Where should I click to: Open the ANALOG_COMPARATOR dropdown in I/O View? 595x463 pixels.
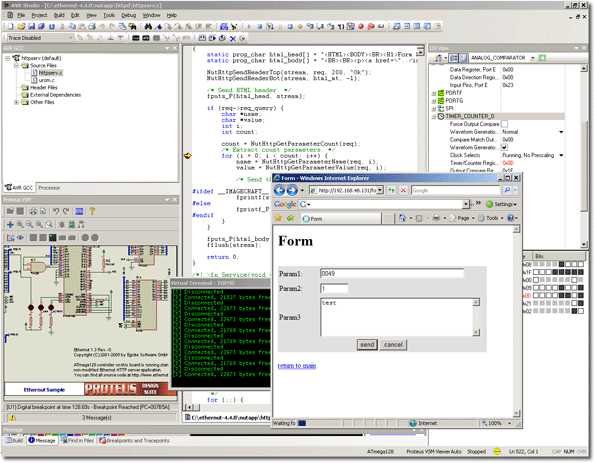[x=533, y=58]
